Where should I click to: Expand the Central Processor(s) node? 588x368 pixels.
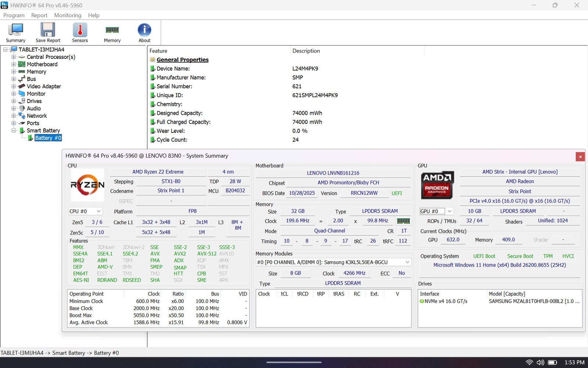14,57
